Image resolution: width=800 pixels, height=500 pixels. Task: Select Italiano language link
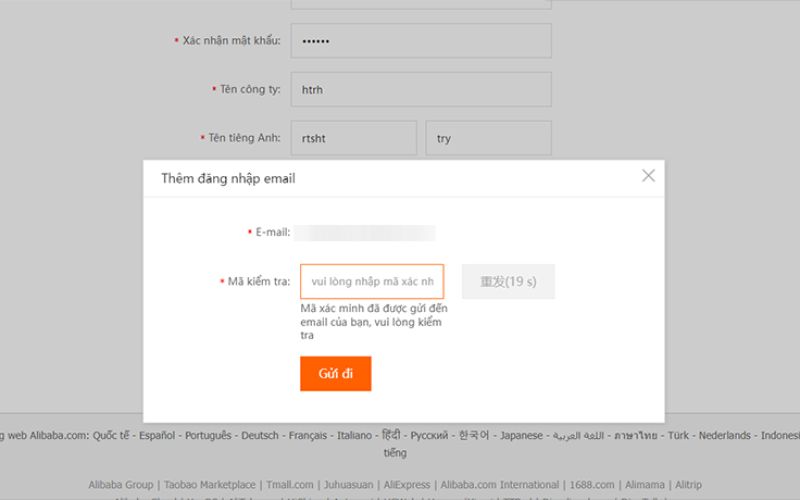click(x=354, y=436)
